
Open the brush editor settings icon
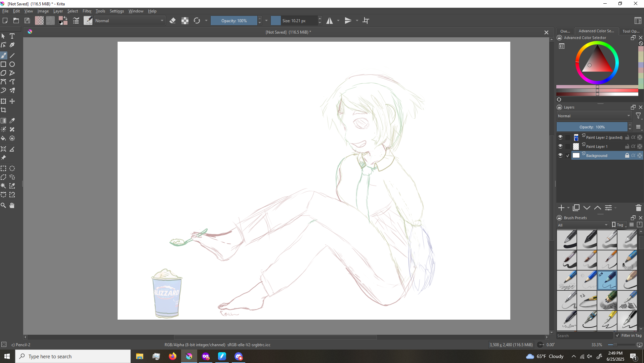pyautogui.click(x=76, y=21)
